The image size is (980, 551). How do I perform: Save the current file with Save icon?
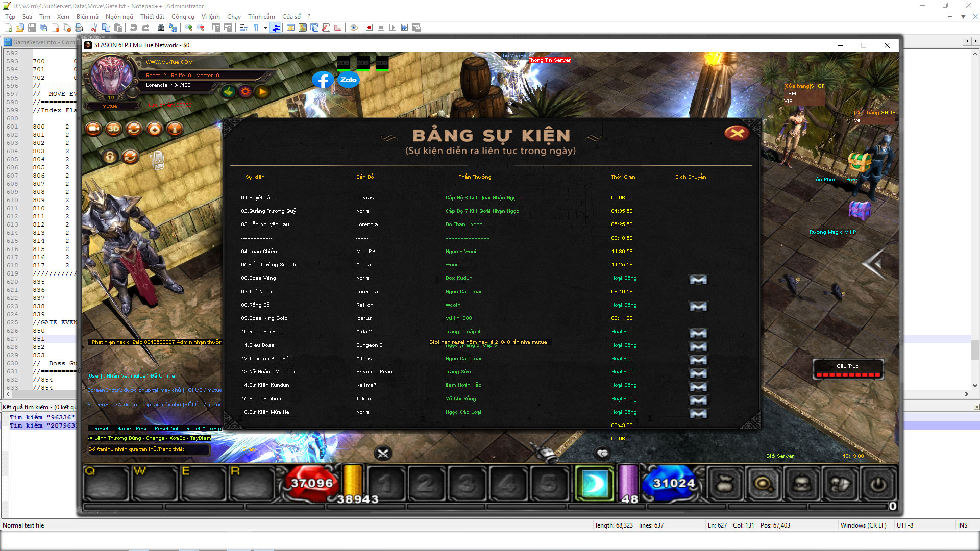coord(32,28)
